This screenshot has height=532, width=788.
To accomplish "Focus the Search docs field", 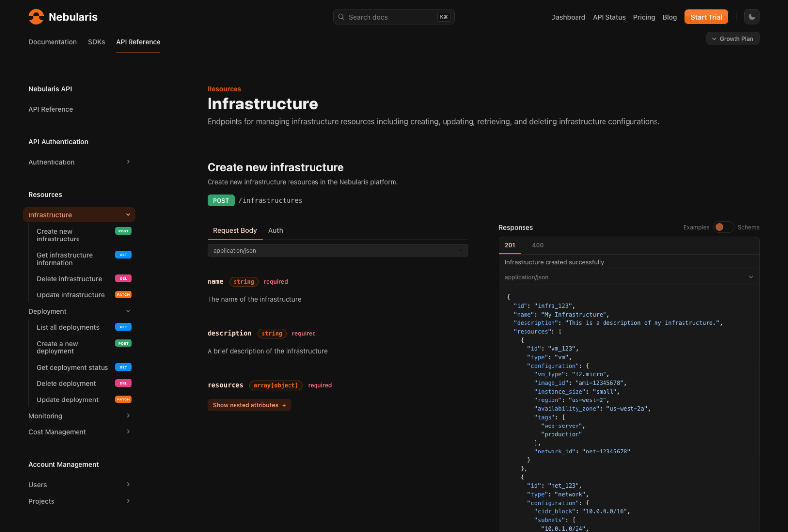I will coord(394,17).
